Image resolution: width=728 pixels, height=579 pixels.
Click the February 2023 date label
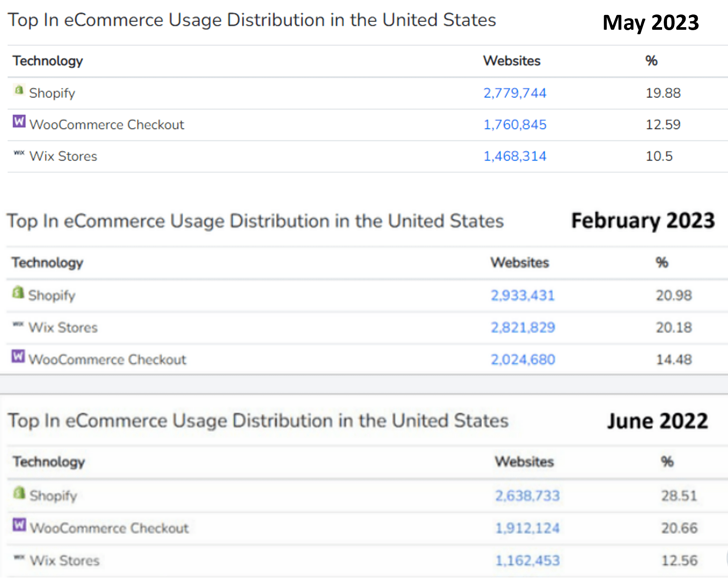pyautogui.click(x=643, y=221)
